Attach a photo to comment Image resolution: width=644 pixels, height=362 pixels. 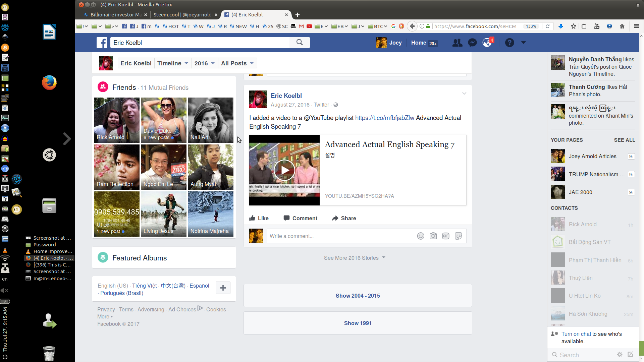coord(433,236)
